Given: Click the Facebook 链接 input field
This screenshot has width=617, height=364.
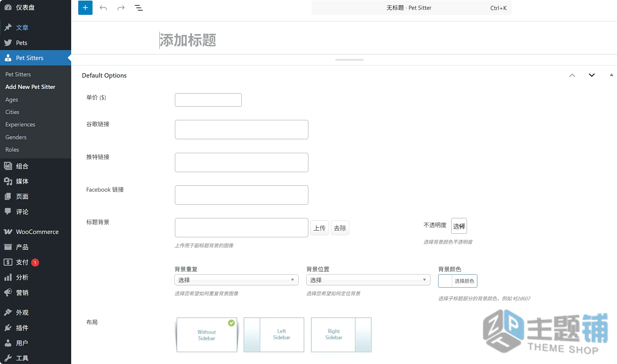Looking at the screenshot, I should click(242, 195).
